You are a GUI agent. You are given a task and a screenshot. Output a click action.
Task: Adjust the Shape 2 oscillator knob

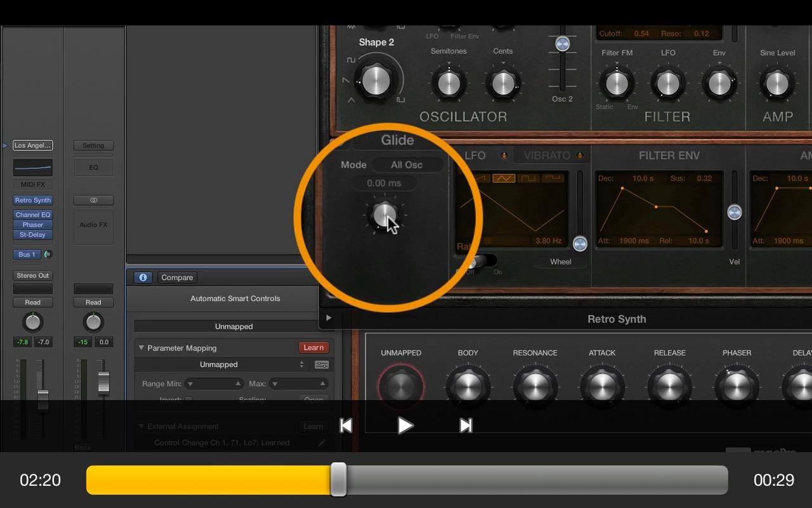click(376, 80)
